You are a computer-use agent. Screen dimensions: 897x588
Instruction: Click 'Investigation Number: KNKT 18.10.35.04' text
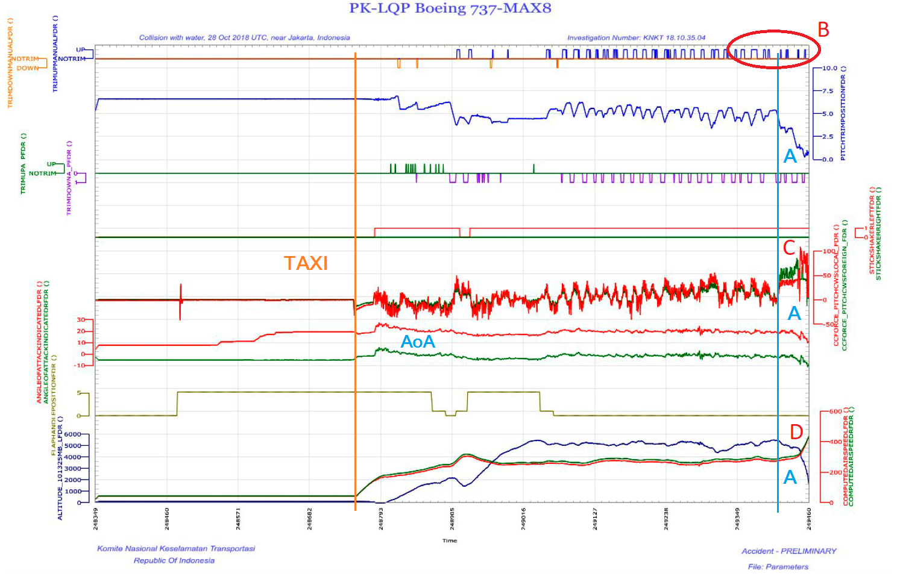tap(636, 37)
